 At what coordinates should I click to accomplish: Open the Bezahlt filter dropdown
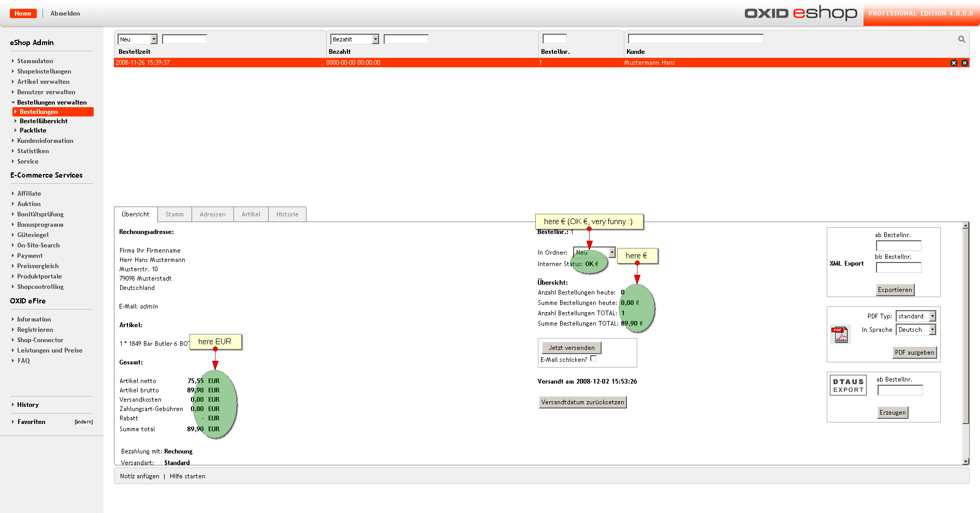point(355,39)
